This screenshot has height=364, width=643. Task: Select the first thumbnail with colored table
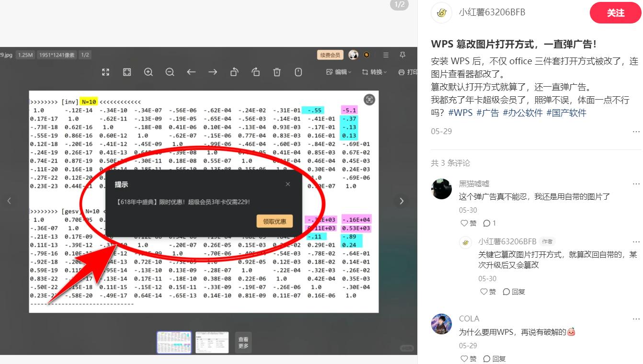pyautogui.click(x=174, y=342)
